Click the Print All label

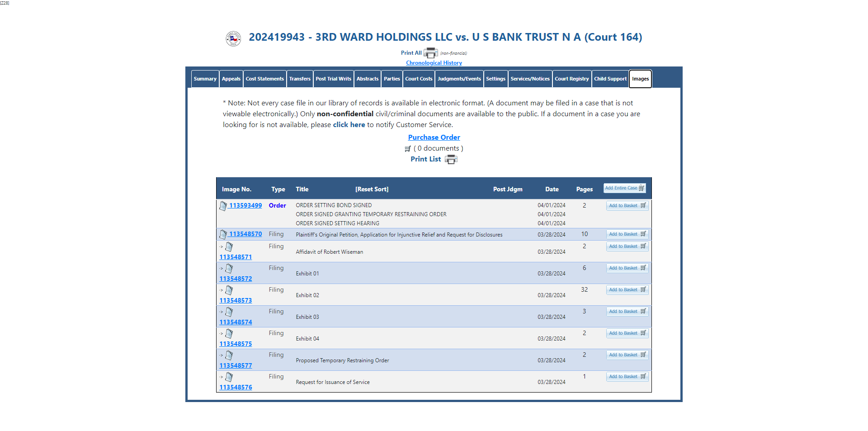[411, 53]
